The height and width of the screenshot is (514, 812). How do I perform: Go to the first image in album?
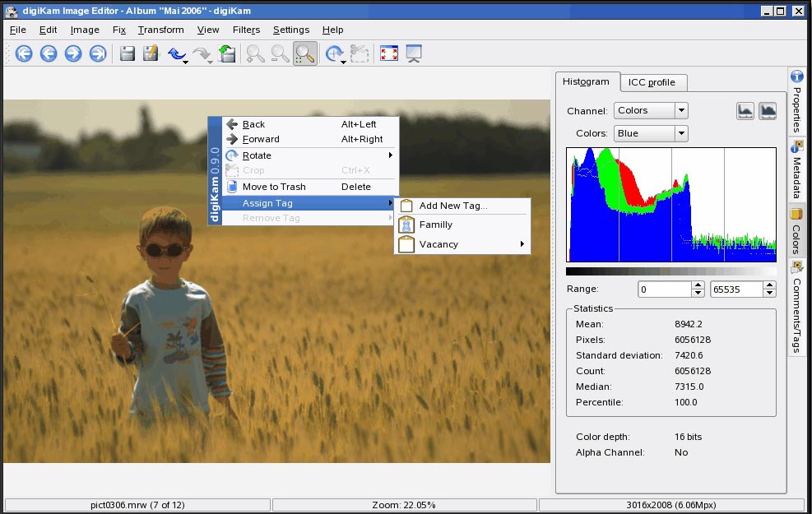pos(24,53)
